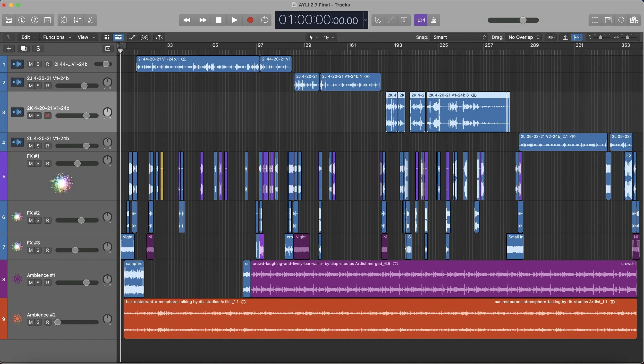Solo the Ambience #1 track

pyautogui.click(x=38, y=283)
